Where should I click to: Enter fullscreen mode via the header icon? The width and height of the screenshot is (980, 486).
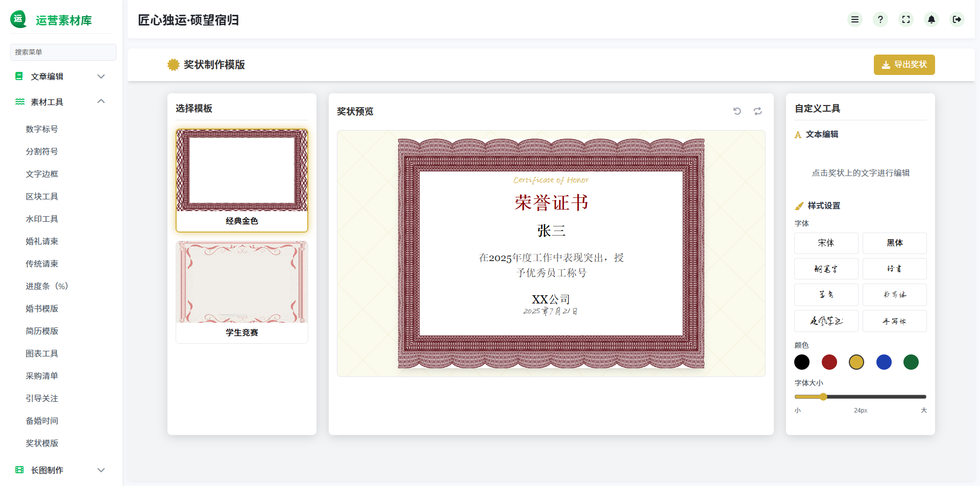click(906, 19)
